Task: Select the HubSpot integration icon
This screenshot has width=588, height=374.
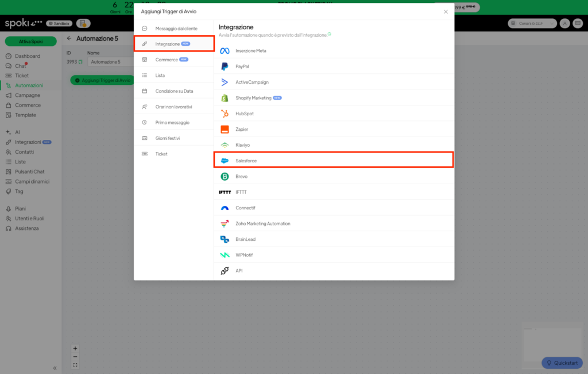Action: [x=225, y=114]
